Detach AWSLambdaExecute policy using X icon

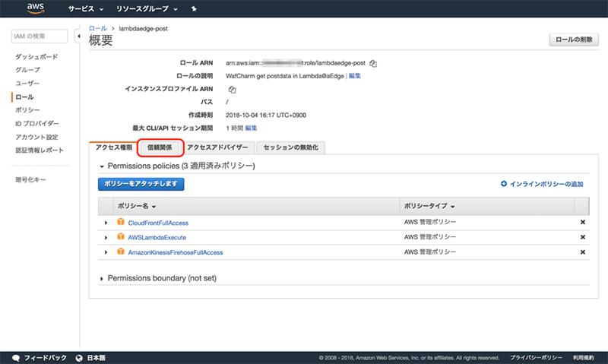click(583, 237)
